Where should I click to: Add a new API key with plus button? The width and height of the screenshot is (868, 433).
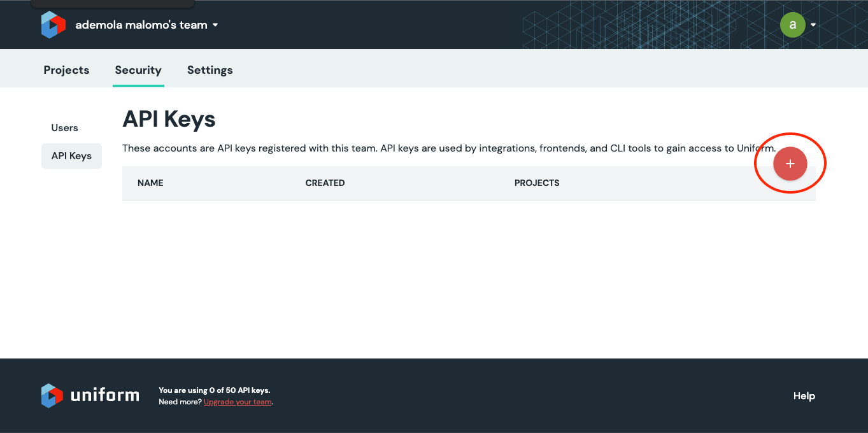click(x=790, y=164)
